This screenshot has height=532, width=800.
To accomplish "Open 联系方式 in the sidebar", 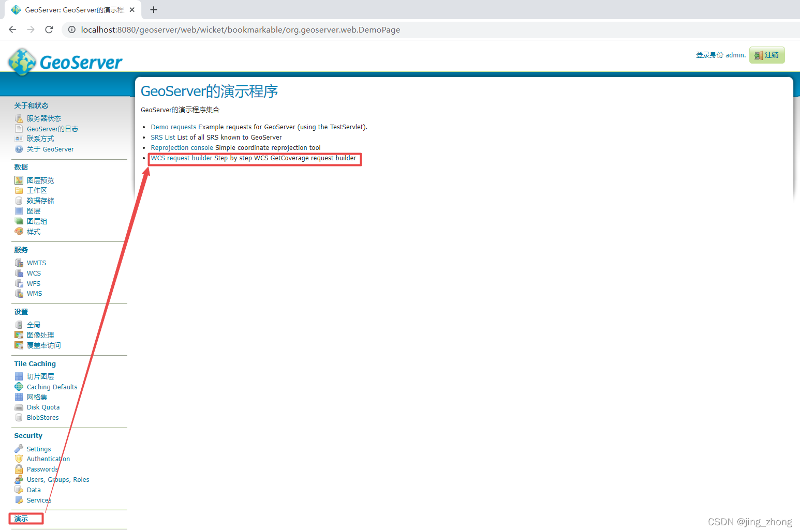I will coord(40,139).
